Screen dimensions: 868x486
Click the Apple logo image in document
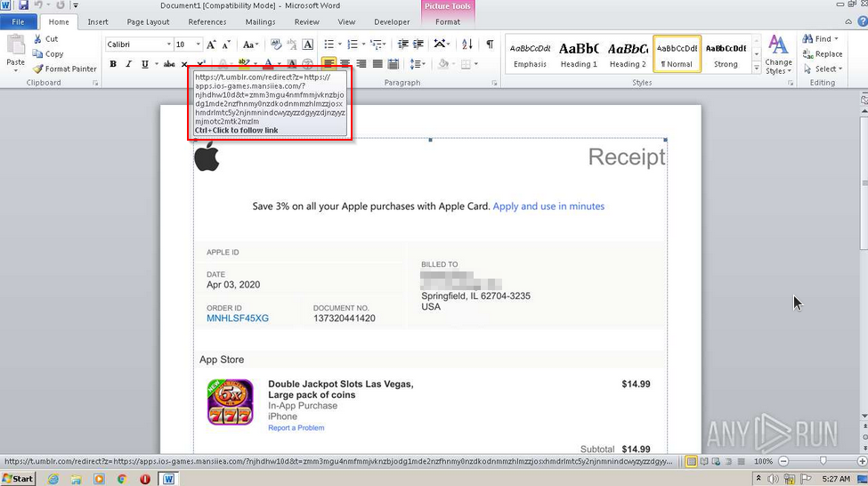click(x=207, y=157)
